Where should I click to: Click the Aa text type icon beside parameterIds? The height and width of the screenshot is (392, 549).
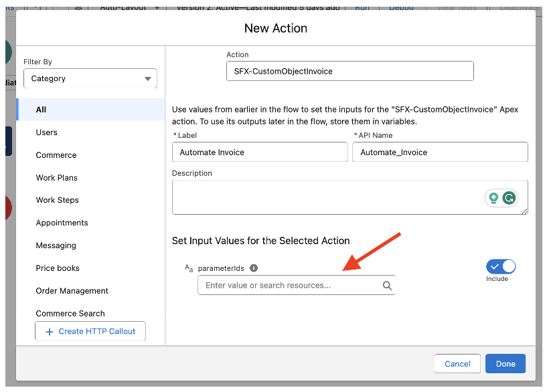(189, 268)
